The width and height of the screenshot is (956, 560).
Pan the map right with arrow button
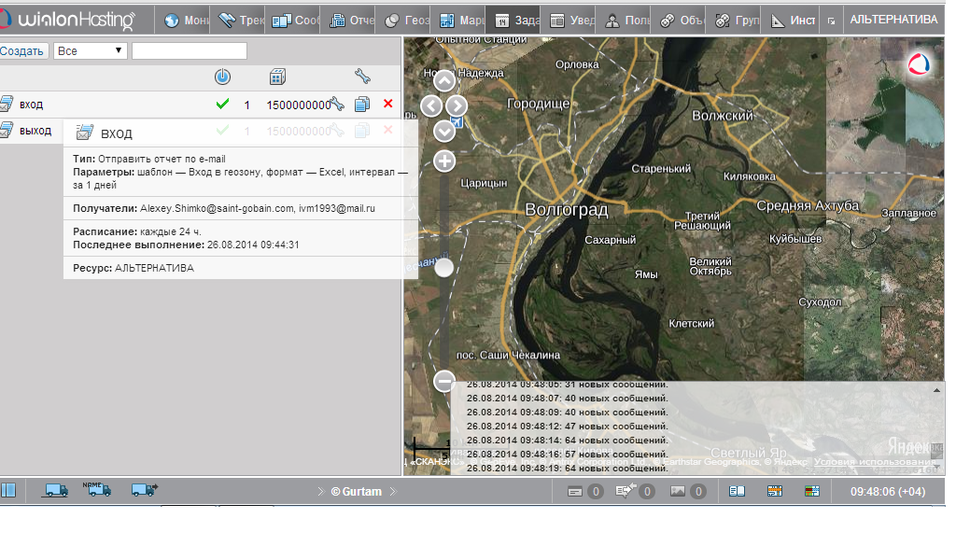coord(457,105)
